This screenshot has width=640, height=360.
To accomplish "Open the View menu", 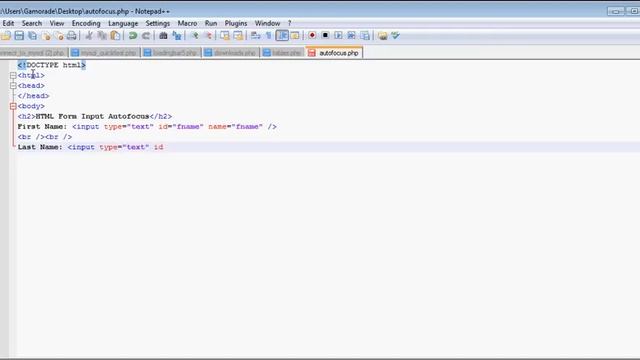I will tap(57, 23).
